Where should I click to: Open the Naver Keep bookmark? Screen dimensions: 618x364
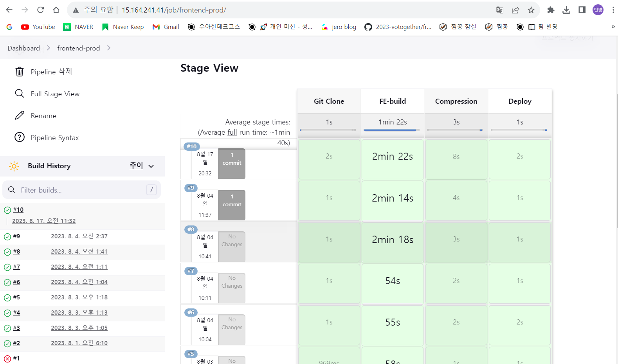[123, 27]
